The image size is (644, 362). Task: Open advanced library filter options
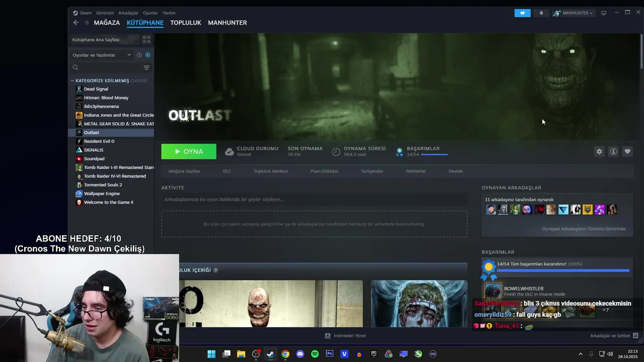[146, 67]
